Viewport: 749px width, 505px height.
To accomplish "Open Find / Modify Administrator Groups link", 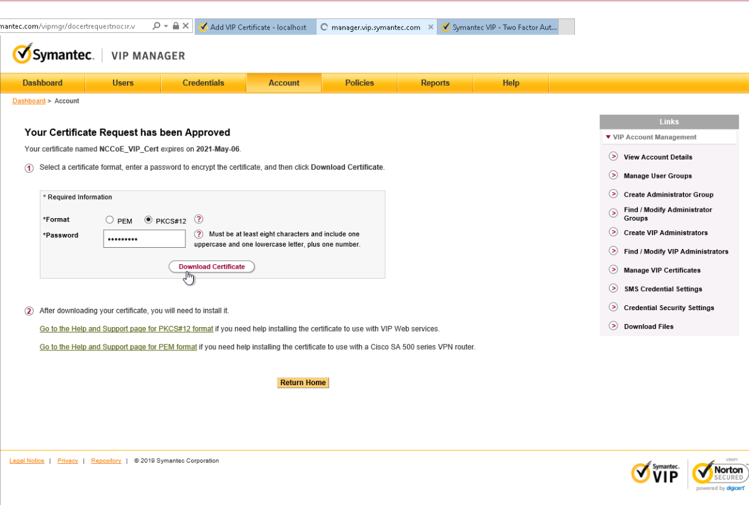I will point(668,214).
